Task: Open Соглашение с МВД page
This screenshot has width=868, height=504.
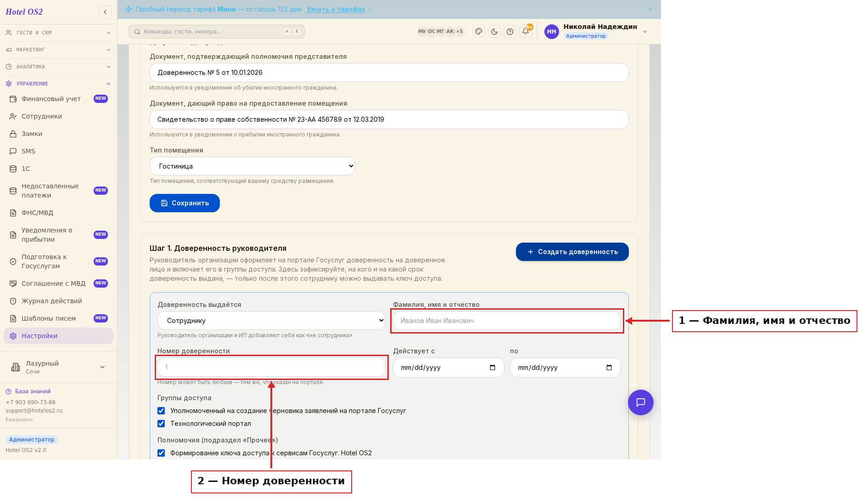Action: pos(58,283)
